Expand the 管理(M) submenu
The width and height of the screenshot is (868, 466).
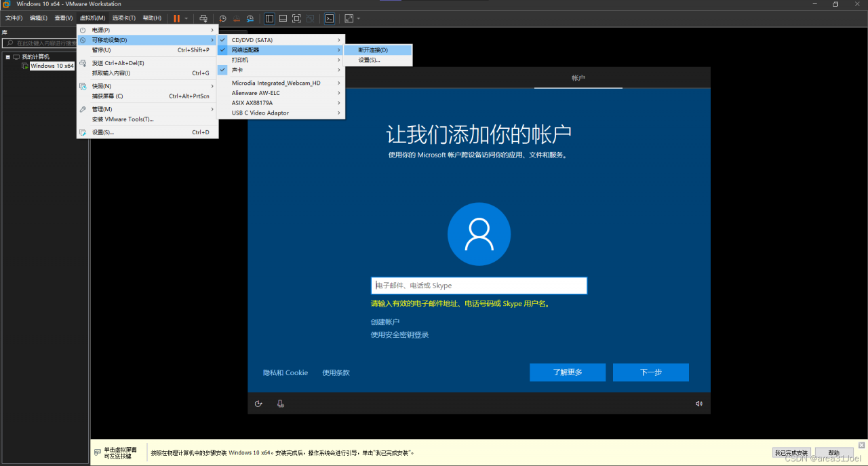point(147,109)
